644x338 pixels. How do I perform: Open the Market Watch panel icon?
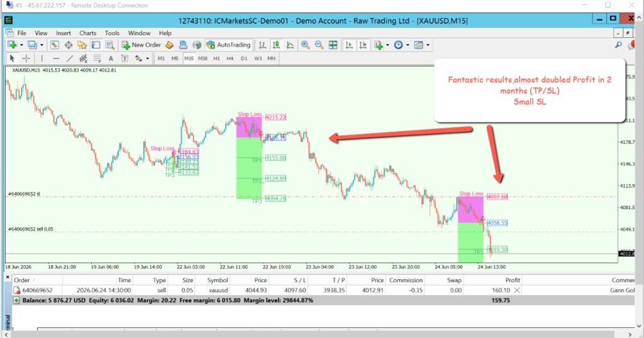[x=55, y=45]
